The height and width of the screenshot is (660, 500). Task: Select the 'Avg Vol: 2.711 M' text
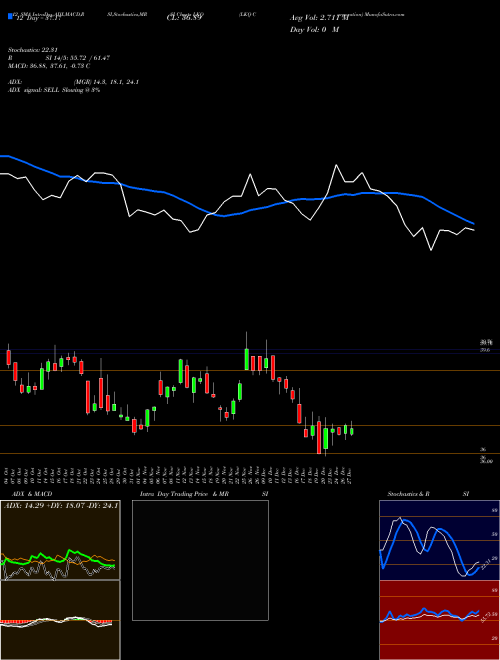pyautogui.click(x=319, y=18)
